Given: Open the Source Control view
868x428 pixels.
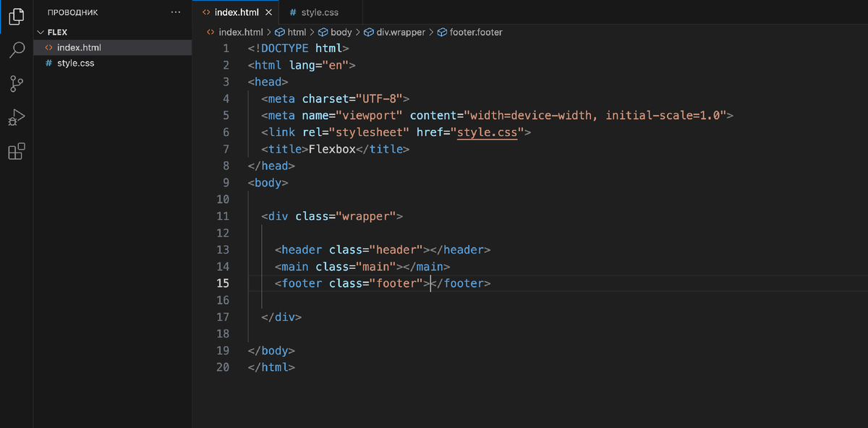Looking at the screenshot, I should pyautogui.click(x=16, y=84).
